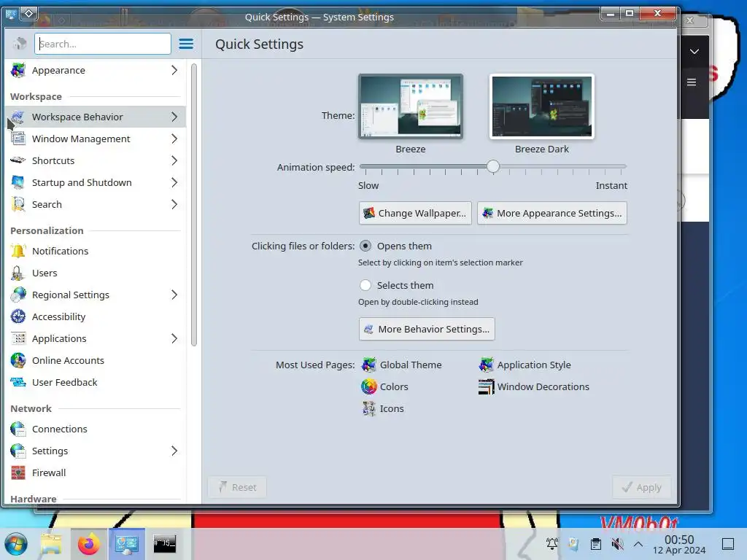This screenshot has height=560, width=747.
Task: Select the Breeze Dark theme thumbnail
Action: pyautogui.click(x=542, y=106)
